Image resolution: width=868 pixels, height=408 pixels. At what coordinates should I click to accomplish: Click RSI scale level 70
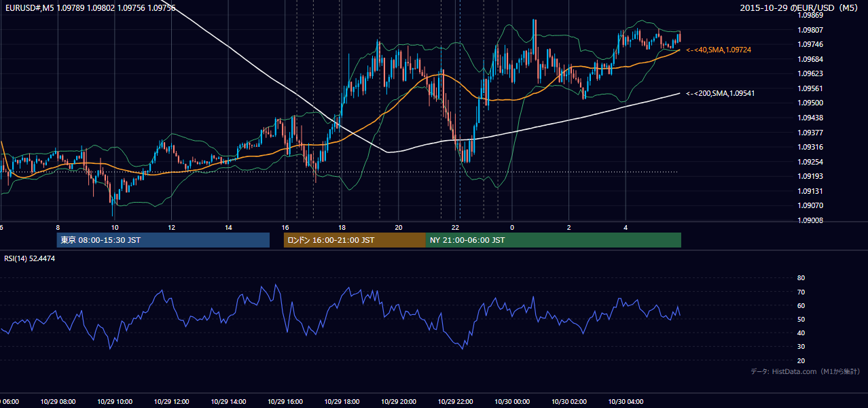tap(801, 292)
